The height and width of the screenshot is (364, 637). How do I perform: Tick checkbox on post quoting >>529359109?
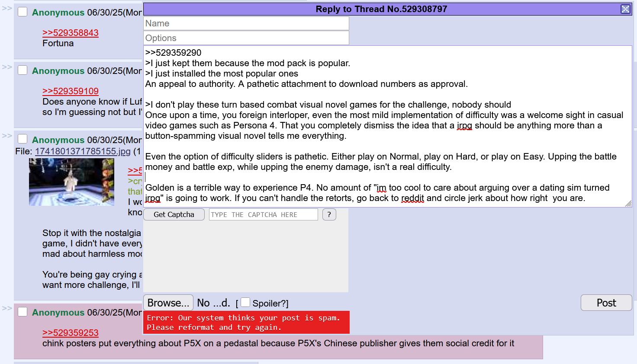[23, 70]
